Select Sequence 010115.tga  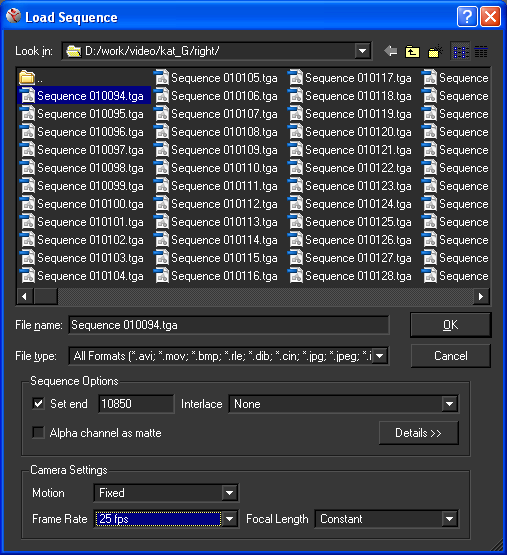pos(216,258)
